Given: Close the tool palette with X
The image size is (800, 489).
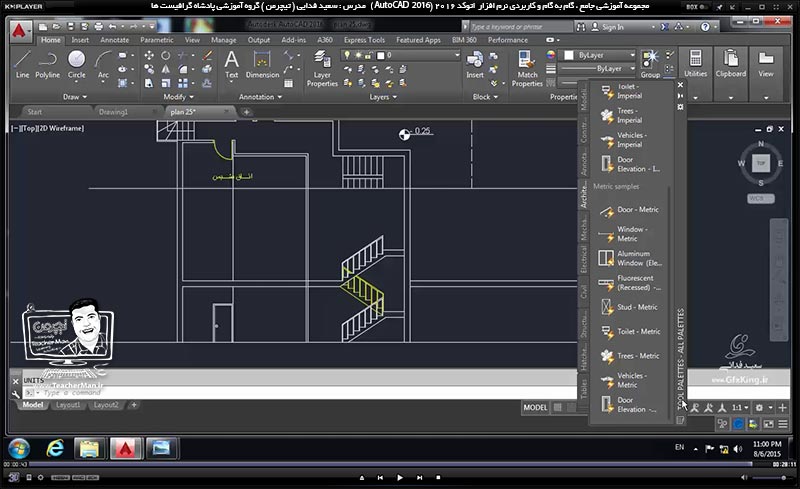Looking at the screenshot, I should click(x=680, y=85).
